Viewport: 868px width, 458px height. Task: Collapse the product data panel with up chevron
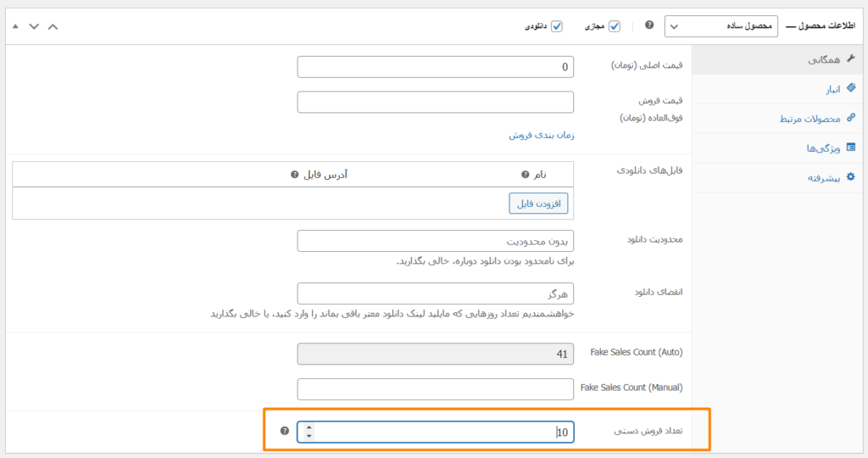(x=53, y=26)
